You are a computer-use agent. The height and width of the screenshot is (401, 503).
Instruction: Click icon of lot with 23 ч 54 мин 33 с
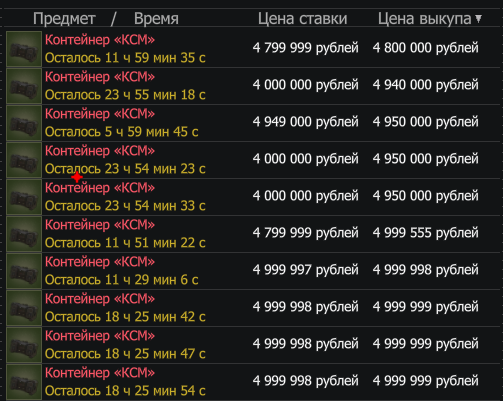pyautogui.click(x=24, y=197)
